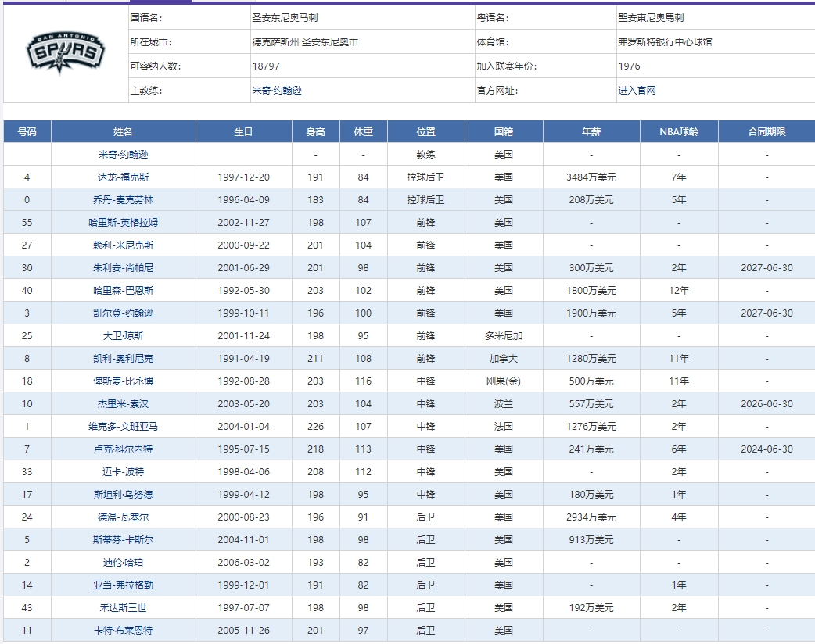The width and height of the screenshot is (815, 644).
Task: Click coach name 米奇-约翰逊 in roster
Action: [x=121, y=154]
